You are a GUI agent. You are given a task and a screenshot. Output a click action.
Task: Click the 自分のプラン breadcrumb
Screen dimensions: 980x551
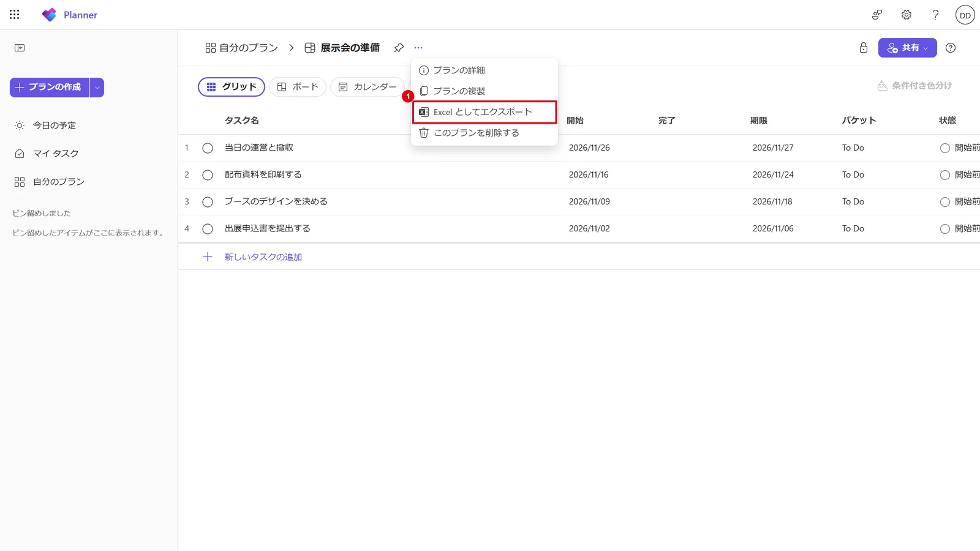click(242, 48)
